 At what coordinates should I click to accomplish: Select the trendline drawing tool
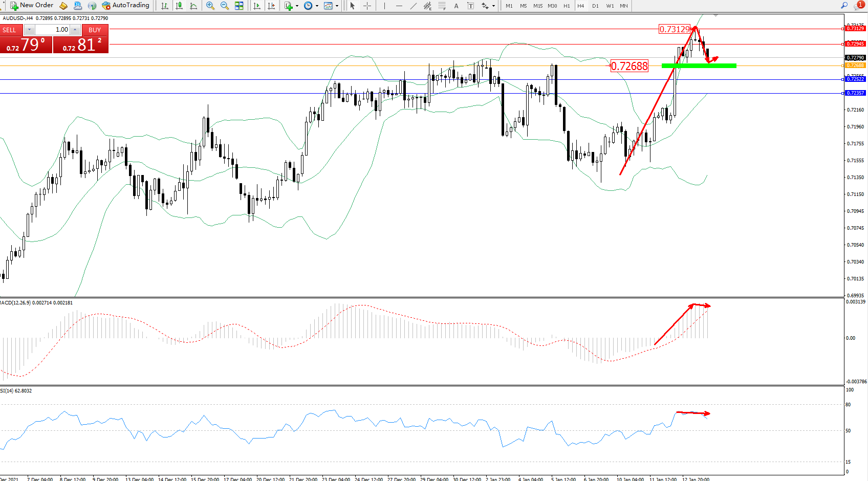(414, 6)
